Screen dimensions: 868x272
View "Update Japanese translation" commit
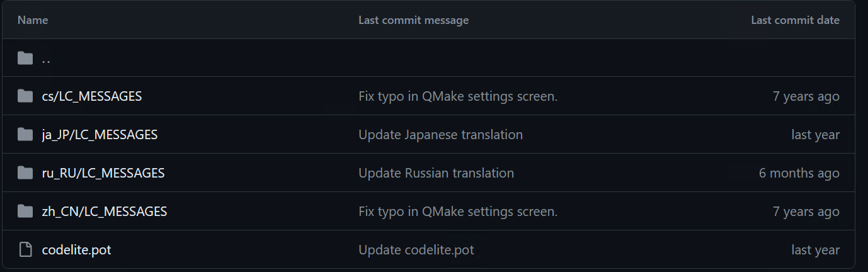440,135
